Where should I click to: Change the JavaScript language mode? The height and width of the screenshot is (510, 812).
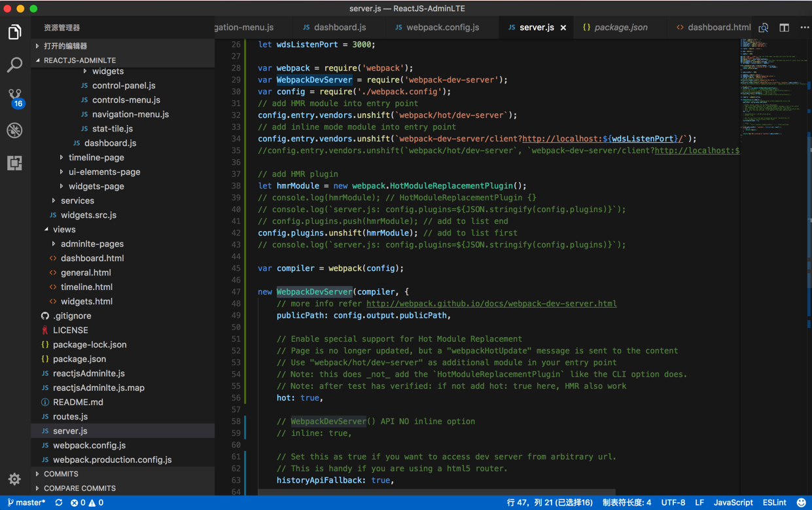pyautogui.click(x=733, y=503)
